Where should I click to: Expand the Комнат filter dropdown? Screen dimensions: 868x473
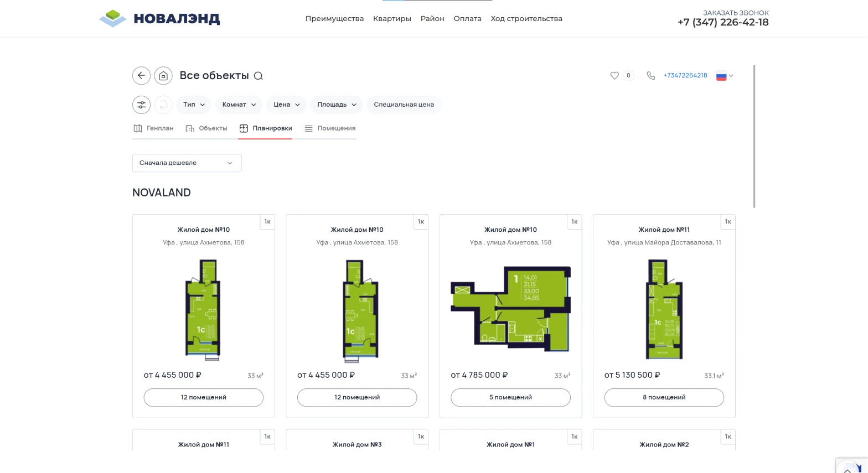coord(239,105)
